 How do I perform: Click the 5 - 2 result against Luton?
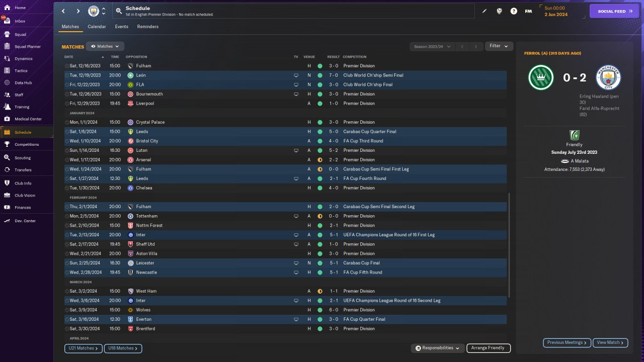333,150
